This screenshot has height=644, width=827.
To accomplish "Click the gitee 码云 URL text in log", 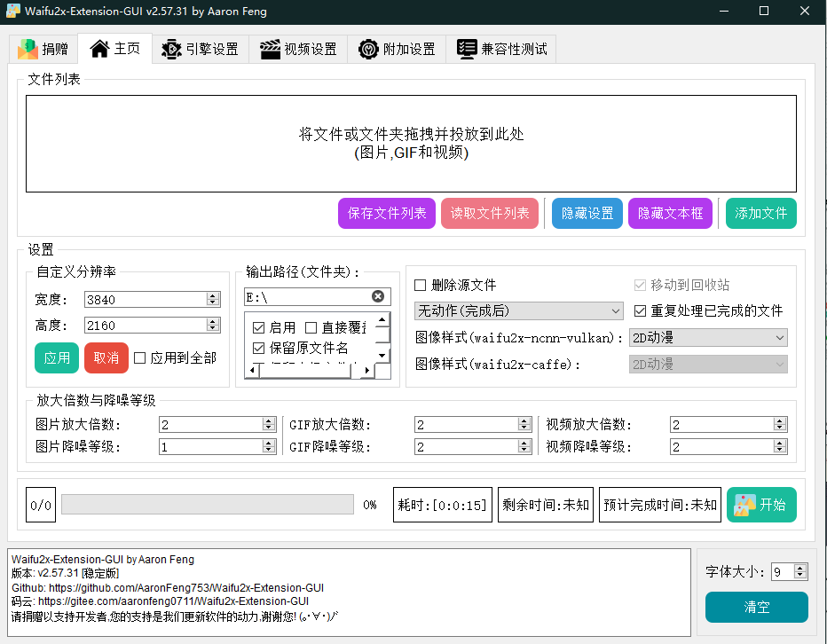I will coord(174,601).
